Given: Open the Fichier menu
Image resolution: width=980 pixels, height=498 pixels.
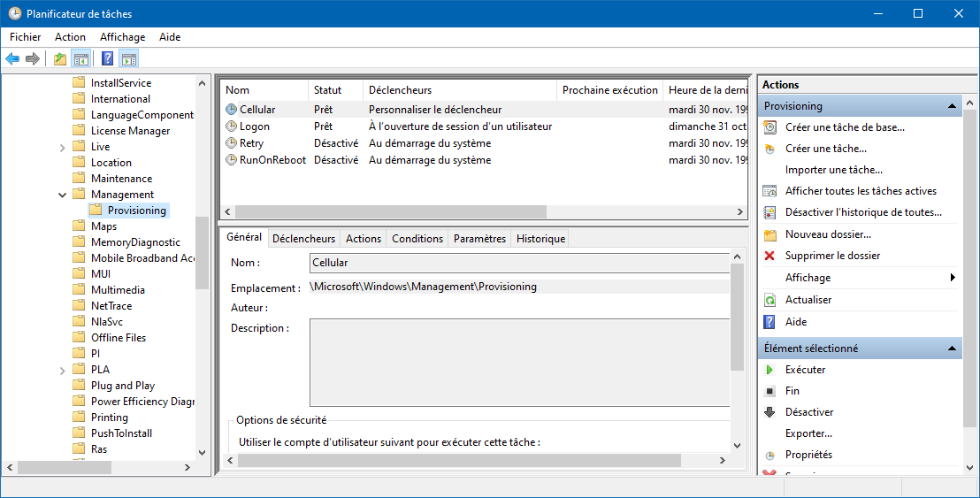Looking at the screenshot, I should 26,37.
